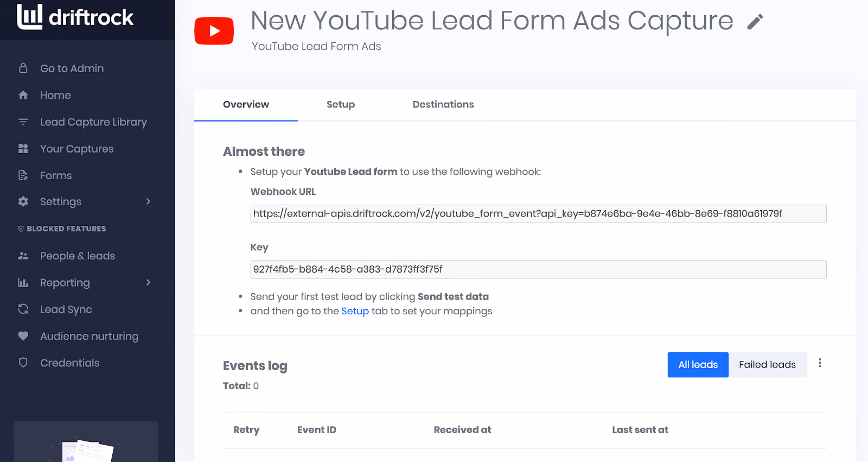The image size is (868, 462).
Task: Click the People & leads icon
Action: pyautogui.click(x=23, y=256)
